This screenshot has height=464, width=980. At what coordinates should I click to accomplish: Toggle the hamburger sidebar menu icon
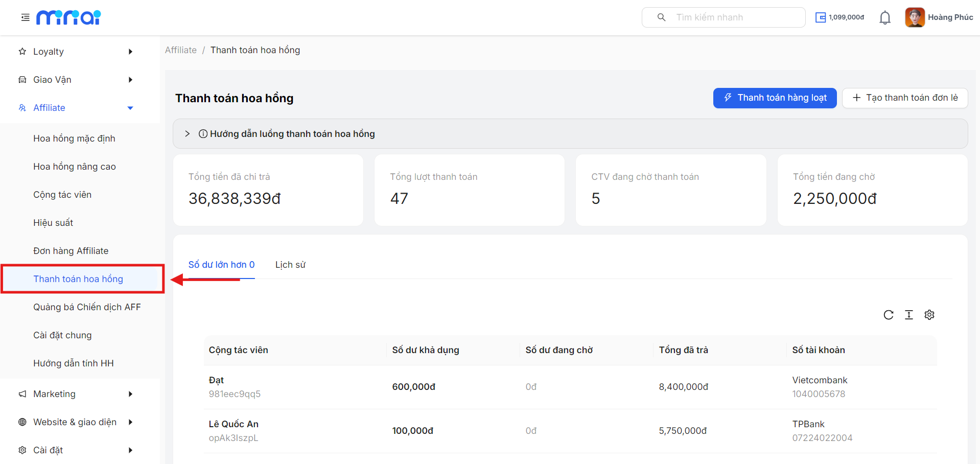click(x=25, y=17)
